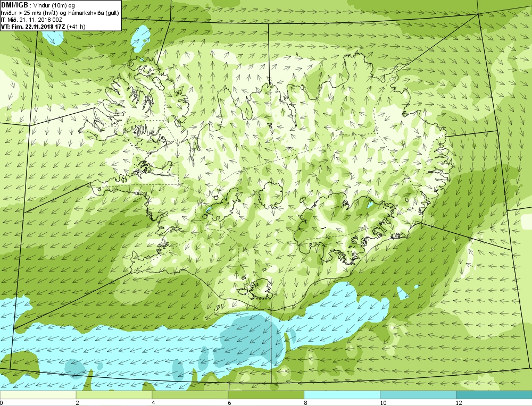The width and height of the screenshot is (532, 406).
Task: Click the 10–12 m/s teal legend swatch
Action: tap(418, 395)
